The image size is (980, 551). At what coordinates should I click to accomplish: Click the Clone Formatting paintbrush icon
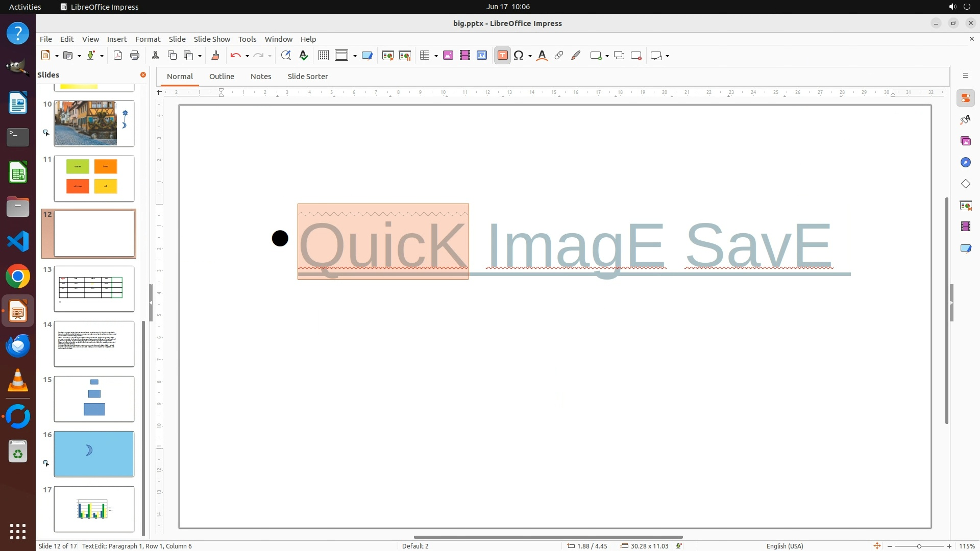tap(215, 56)
